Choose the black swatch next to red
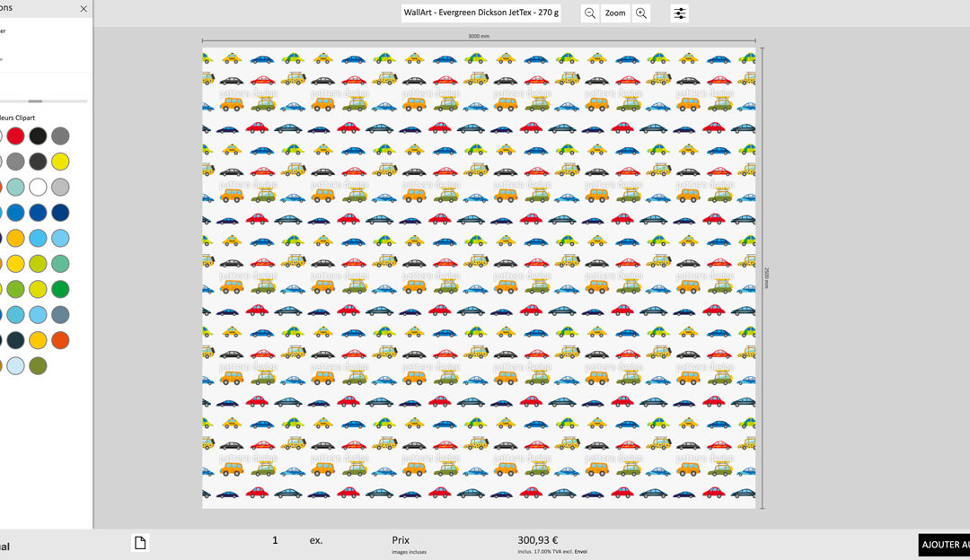The image size is (970, 560). (38, 136)
